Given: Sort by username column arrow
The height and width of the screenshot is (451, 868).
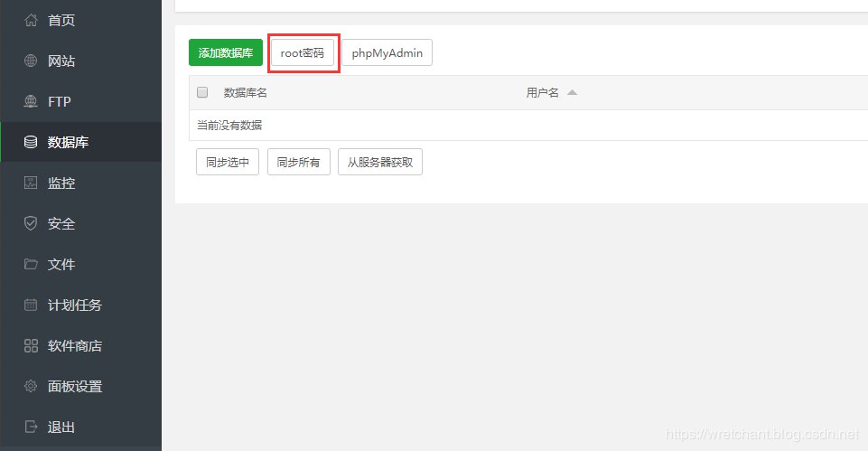Looking at the screenshot, I should (572, 92).
